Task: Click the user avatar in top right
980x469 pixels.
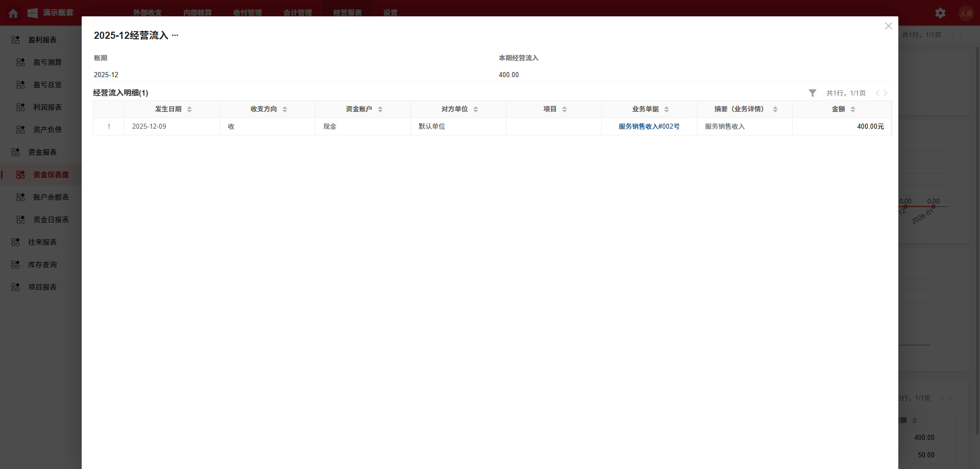Action: tap(966, 13)
